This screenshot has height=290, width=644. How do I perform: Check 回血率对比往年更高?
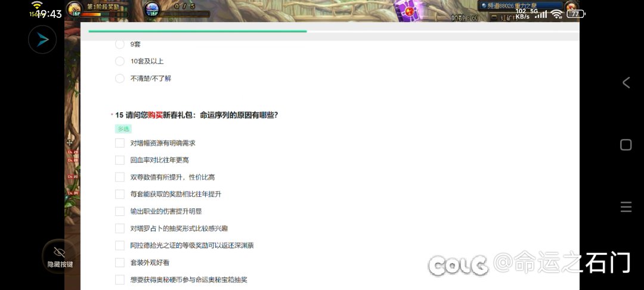coord(119,160)
